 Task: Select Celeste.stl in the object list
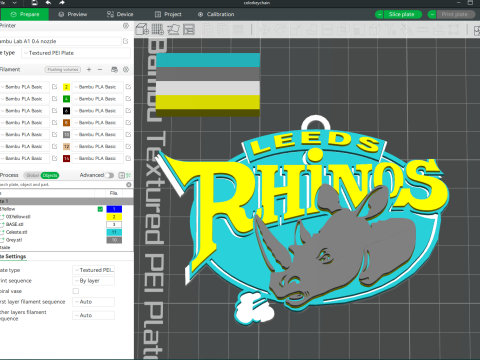click(x=16, y=232)
